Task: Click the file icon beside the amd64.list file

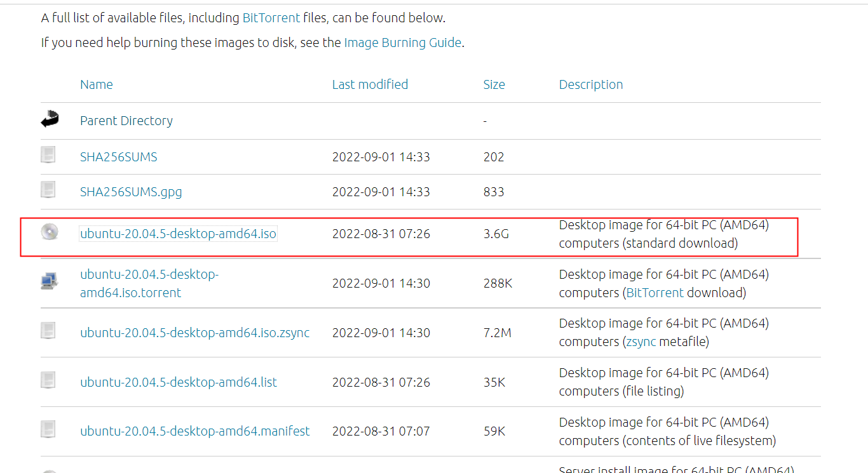Action: click(48, 380)
